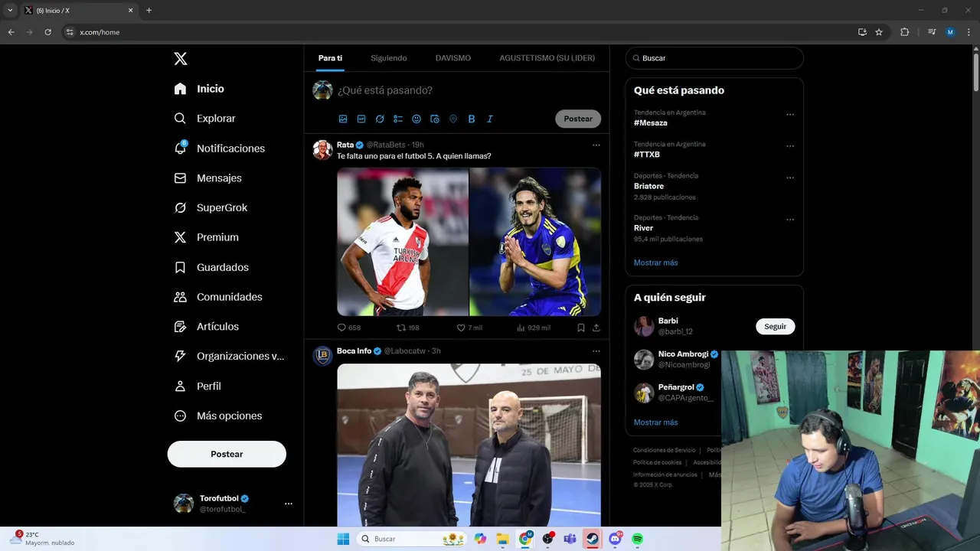Open more options on Rata's post
The image size is (980, 551).
pos(596,145)
